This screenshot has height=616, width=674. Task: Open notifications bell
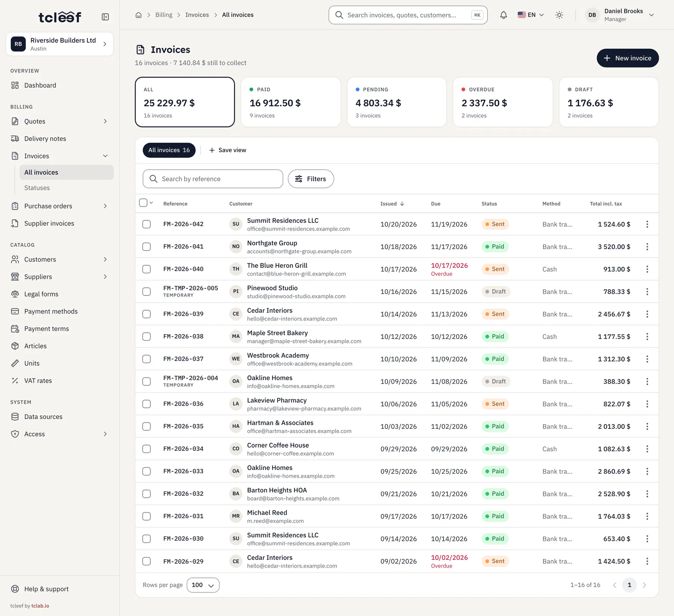click(x=504, y=15)
